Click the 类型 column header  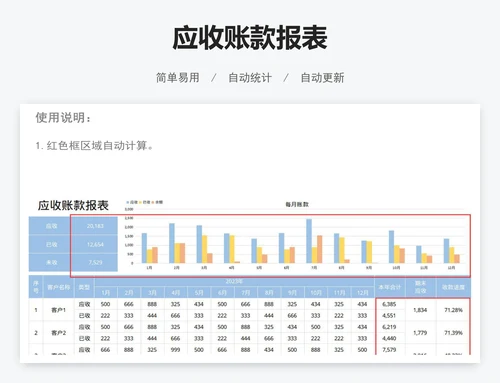point(84,287)
